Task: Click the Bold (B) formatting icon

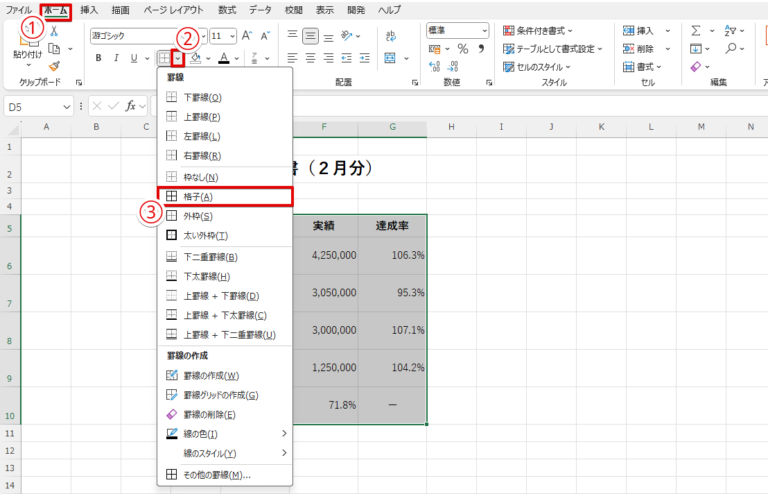Action: [99, 58]
